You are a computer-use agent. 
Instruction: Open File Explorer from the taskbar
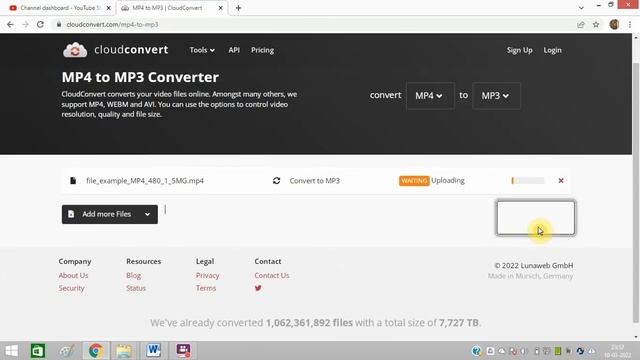(x=124, y=351)
